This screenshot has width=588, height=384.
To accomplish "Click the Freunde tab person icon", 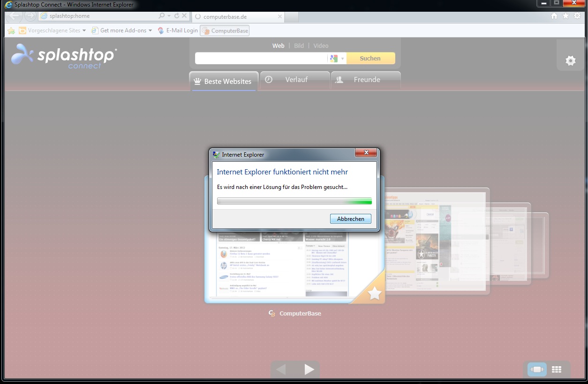I will (x=339, y=80).
